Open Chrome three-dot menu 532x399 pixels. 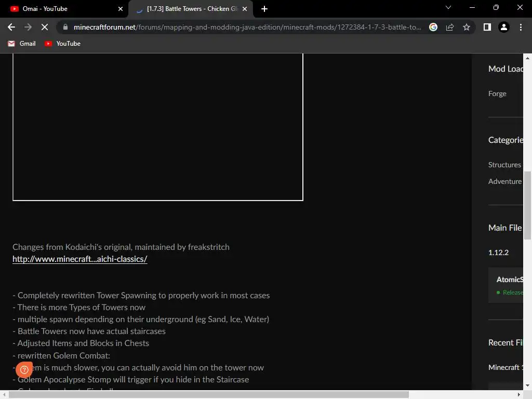[521, 27]
